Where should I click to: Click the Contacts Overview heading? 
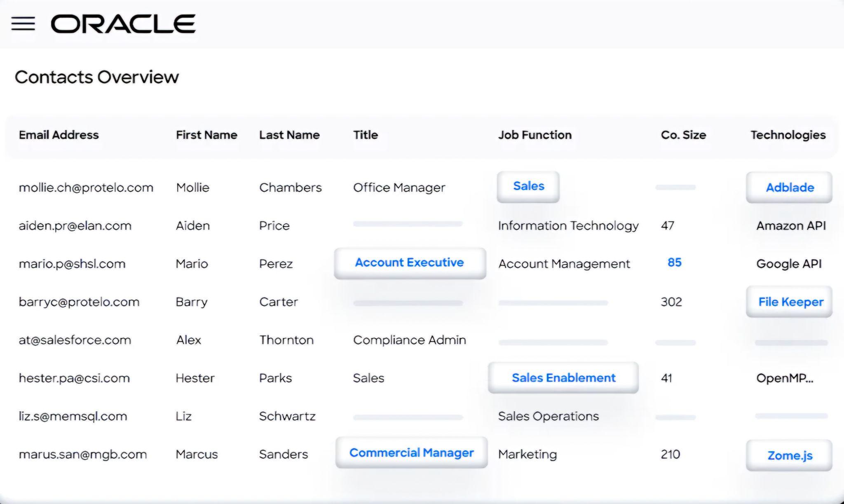pos(97,77)
